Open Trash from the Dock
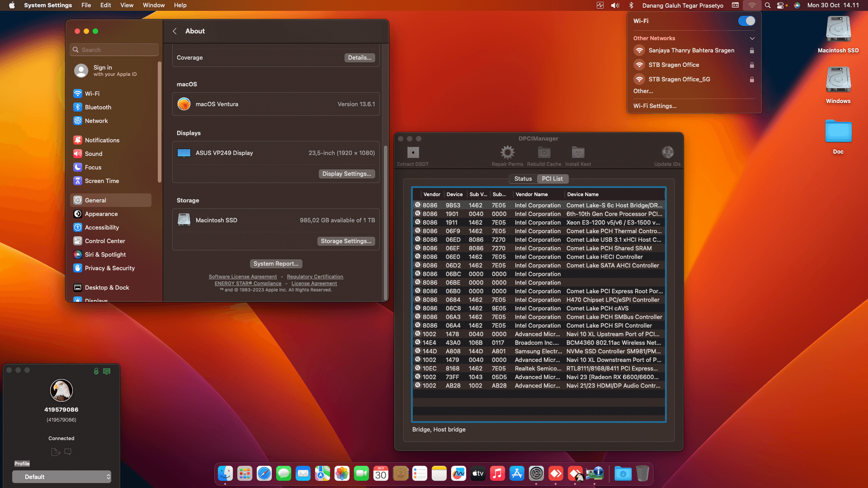 (x=642, y=474)
